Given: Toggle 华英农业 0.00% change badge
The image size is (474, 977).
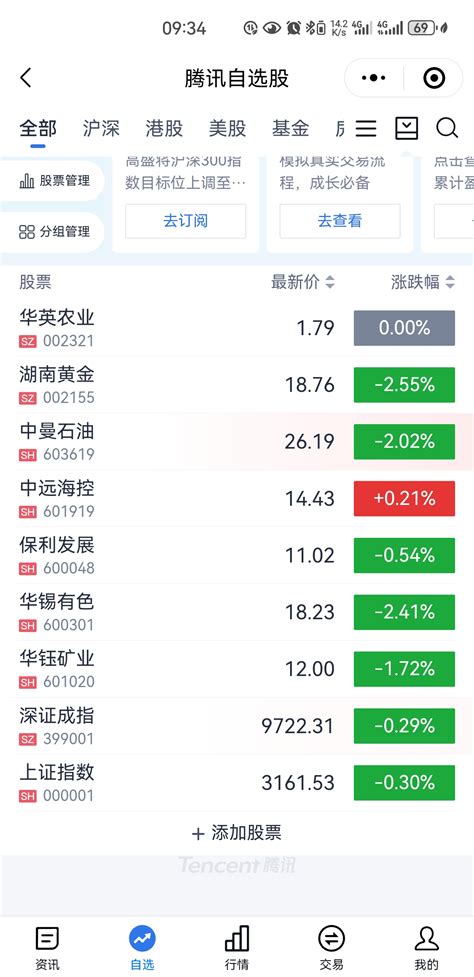Looking at the screenshot, I should tap(404, 328).
